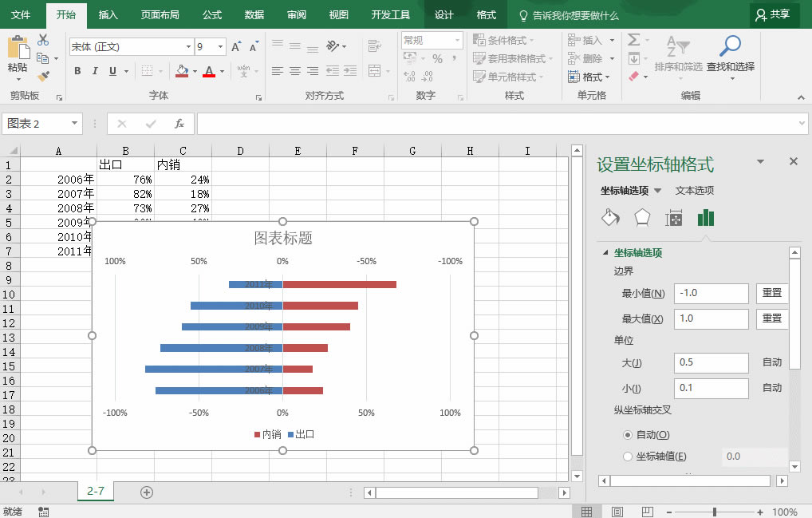This screenshot has height=518, width=812.
Task: Toggle bold formatting
Action: 77,71
